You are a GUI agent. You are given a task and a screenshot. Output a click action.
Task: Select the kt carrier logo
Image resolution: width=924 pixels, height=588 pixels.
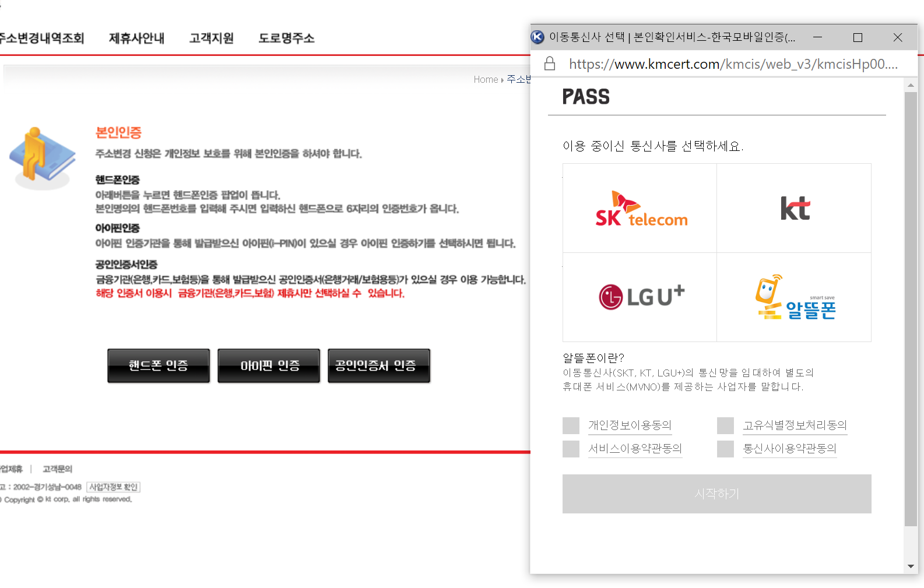click(x=795, y=208)
